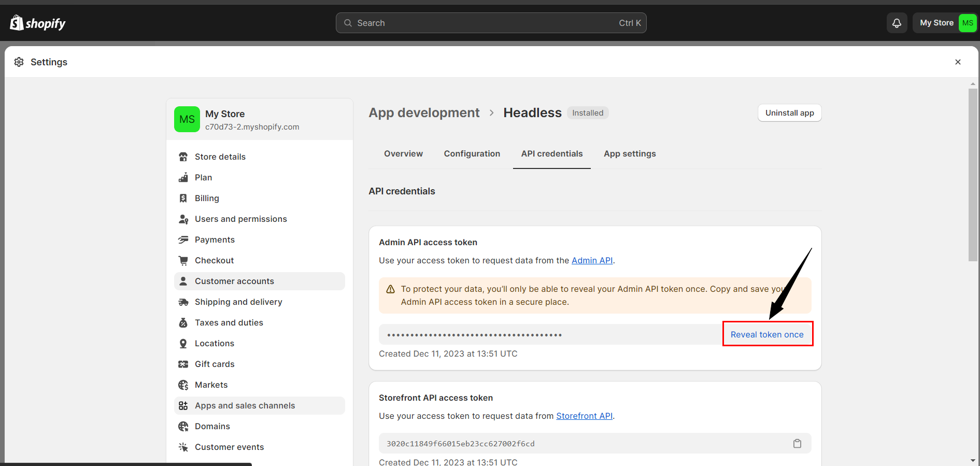Click the Shipping and delivery truck icon
This screenshot has height=466, width=980.
point(183,302)
